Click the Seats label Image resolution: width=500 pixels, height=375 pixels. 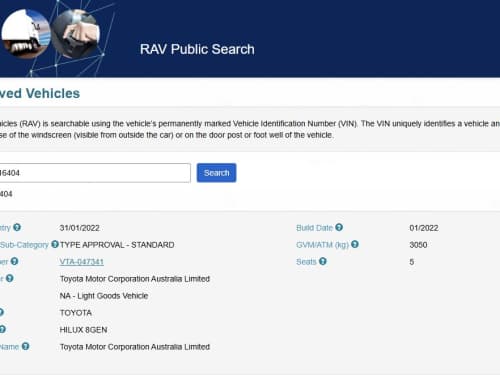click(x=306, y=262)
